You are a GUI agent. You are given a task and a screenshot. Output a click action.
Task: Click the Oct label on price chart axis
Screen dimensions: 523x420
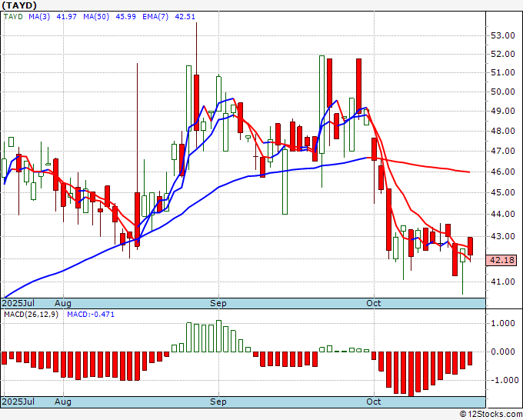click(x=373, y=303)
